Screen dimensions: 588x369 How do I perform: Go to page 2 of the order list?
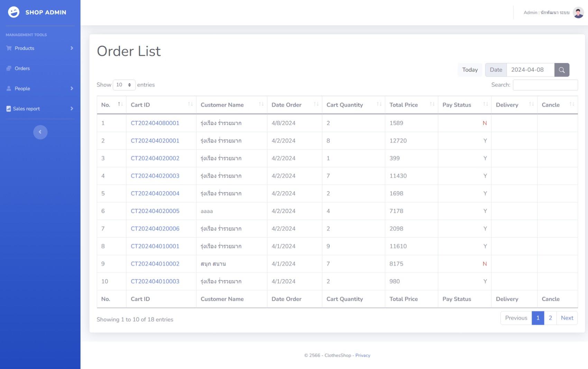(550, 318)
